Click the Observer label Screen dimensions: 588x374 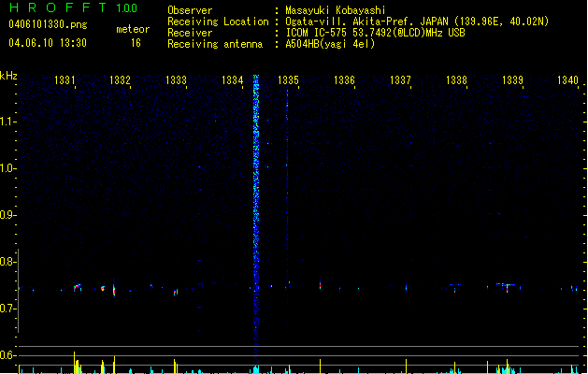click(190, 10)
